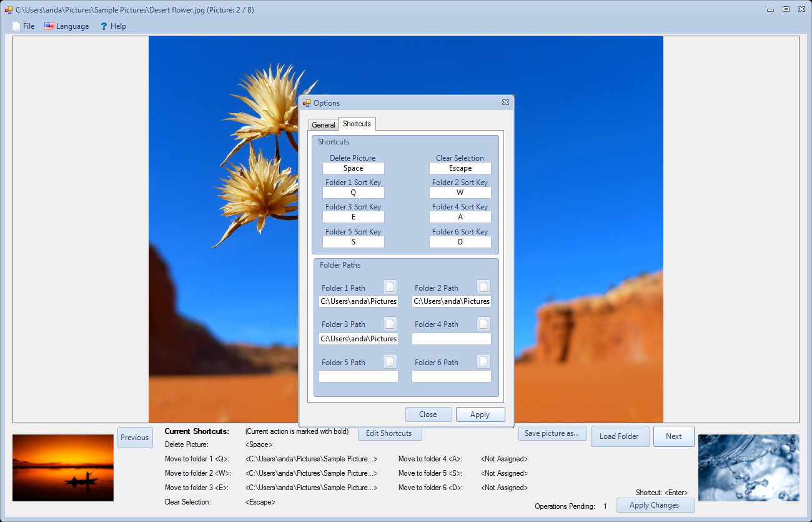This screenshot has width=812, height=522.
Task: Click the Folder 3 Path browse icon
Action: (x=390, y=324)
